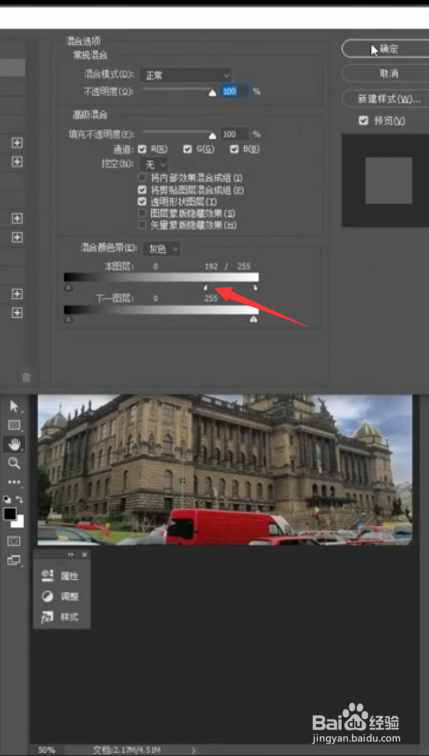Click the 取消 button

coord(385,73)
